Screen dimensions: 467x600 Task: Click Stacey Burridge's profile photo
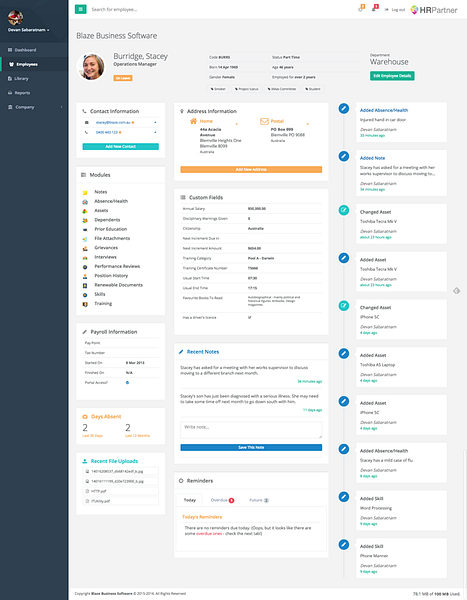pos(91,67)
